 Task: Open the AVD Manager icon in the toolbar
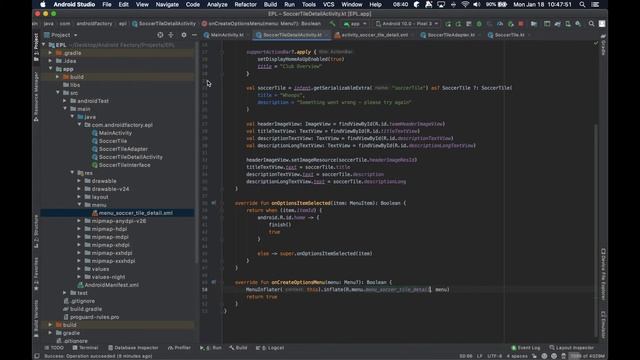[568, 24]
